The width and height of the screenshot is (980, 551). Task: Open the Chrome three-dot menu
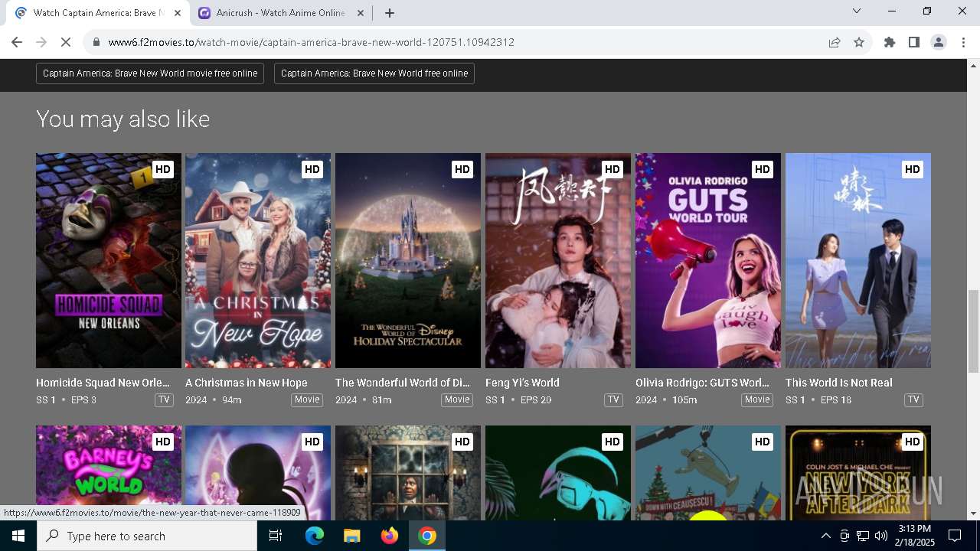tap(963, 42)
